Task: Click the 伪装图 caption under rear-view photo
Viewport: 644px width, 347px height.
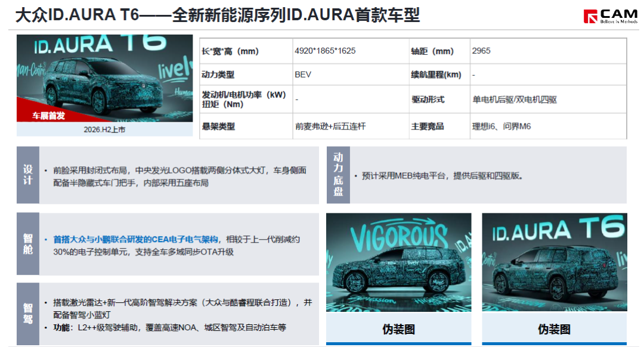Action: 554,329
